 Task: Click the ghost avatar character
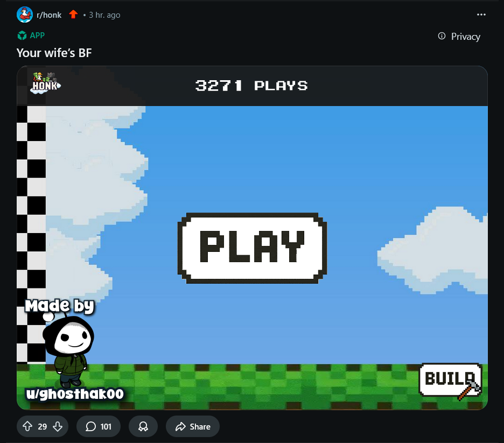click(x=69, y=351)
